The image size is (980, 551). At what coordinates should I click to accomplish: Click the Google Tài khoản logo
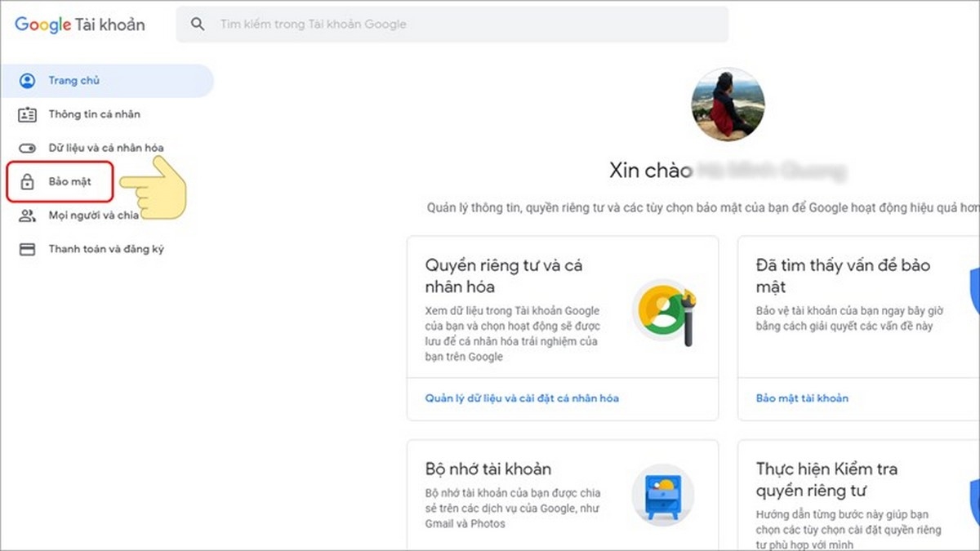point(80,24)
